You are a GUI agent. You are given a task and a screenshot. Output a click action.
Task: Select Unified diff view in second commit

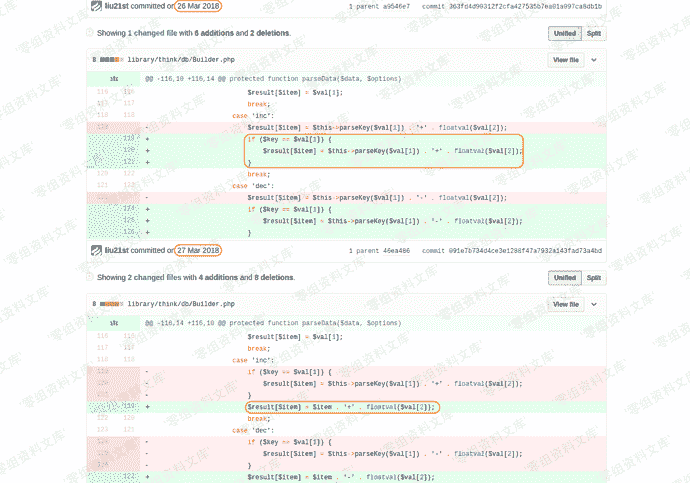point(564,278)
